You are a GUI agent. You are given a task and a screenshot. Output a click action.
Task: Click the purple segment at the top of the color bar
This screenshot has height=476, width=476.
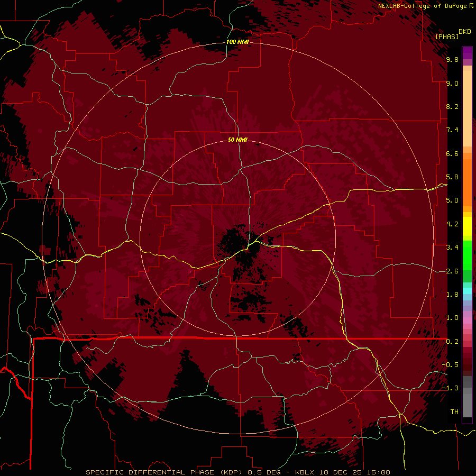coord(467,53)
